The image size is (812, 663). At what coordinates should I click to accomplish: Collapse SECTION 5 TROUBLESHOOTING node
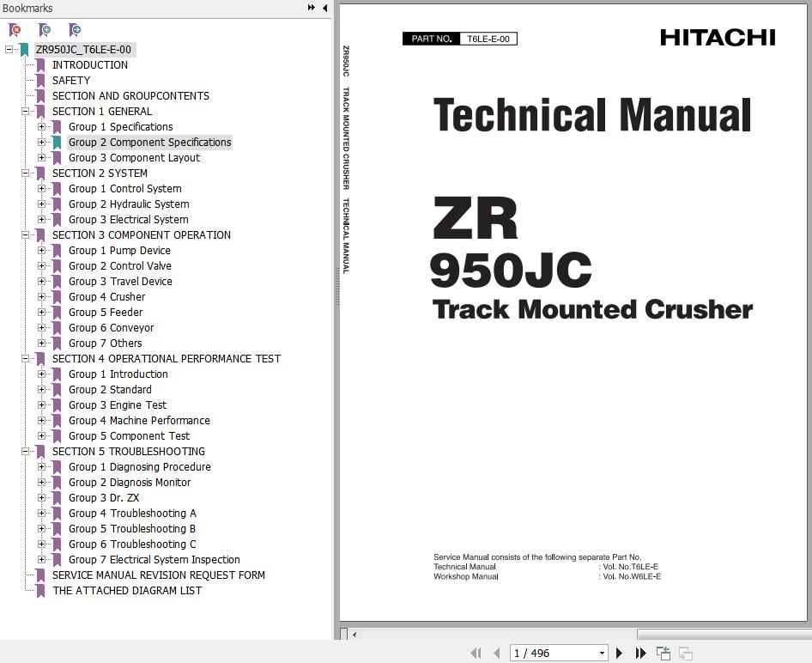(25, 452)
